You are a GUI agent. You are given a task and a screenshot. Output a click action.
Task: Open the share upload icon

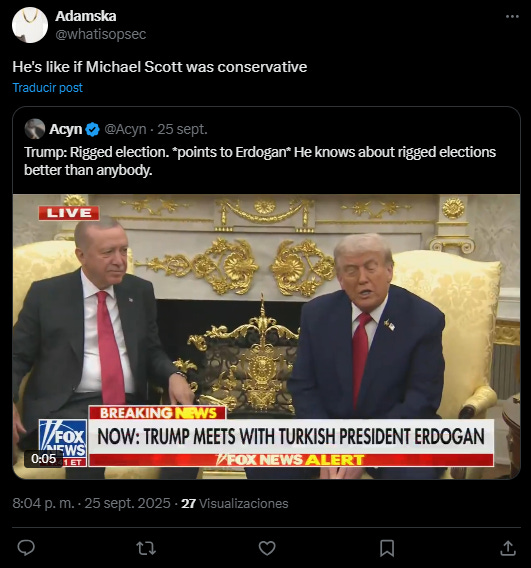508,548
